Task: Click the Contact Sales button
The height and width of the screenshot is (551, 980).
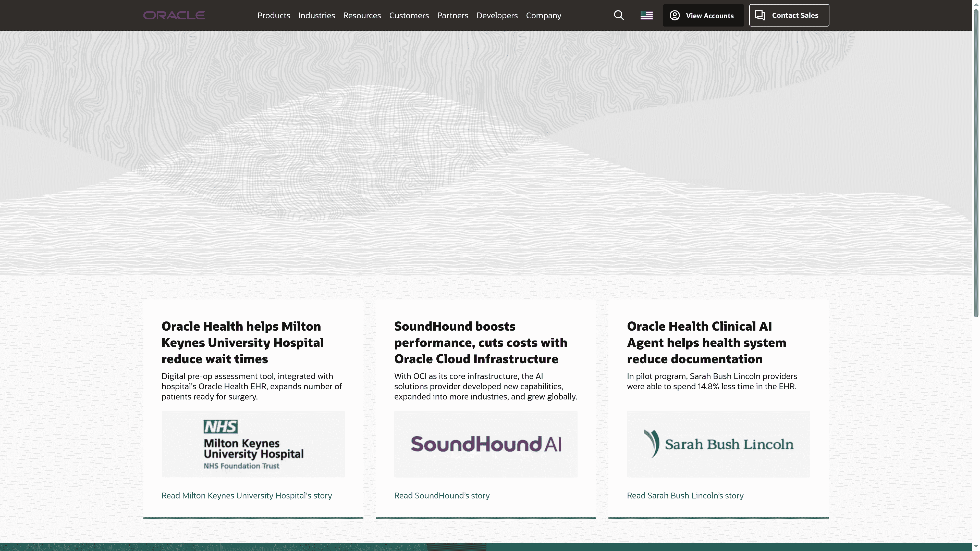Action: [x=789, y=15]
